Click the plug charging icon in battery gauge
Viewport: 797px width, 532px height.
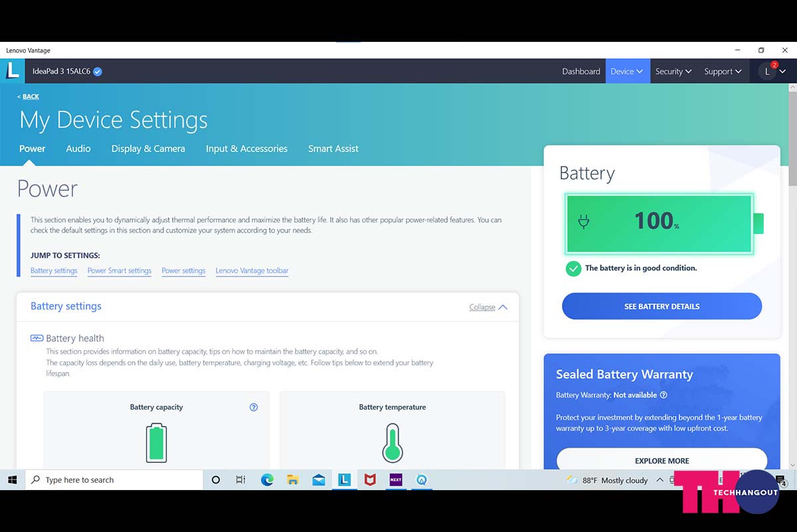[584, 222]
